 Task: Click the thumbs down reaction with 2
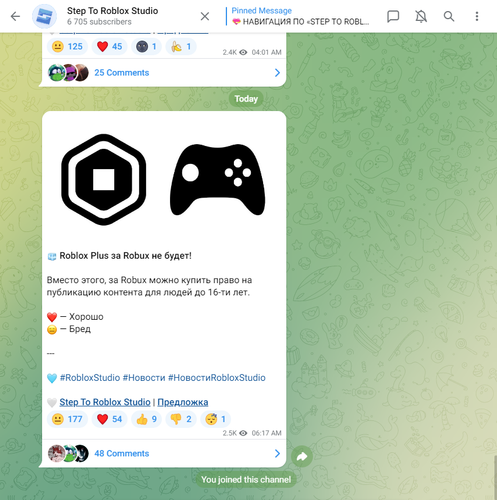pyautogui.click(x=181, y=419)
